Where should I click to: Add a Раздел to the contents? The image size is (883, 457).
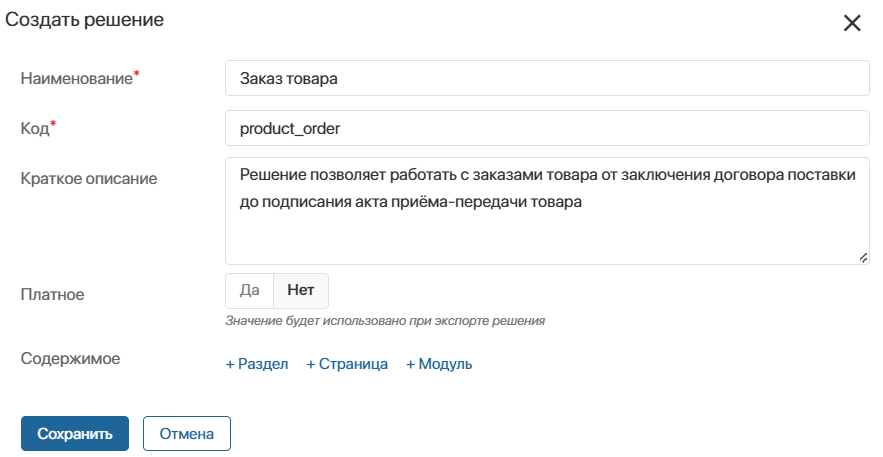257,364
